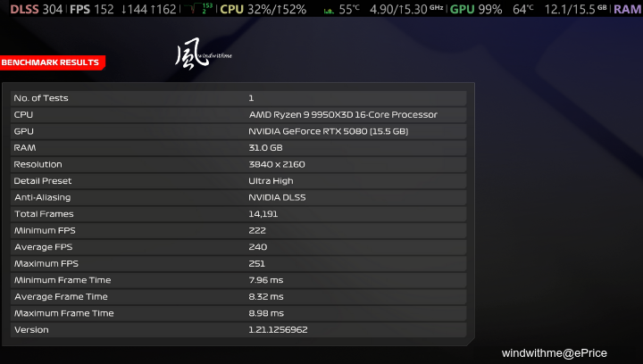Click the '7.96 ms' minimum frame time
The width and height of the screenshot is (643, 364).
[x=266, y=280]
